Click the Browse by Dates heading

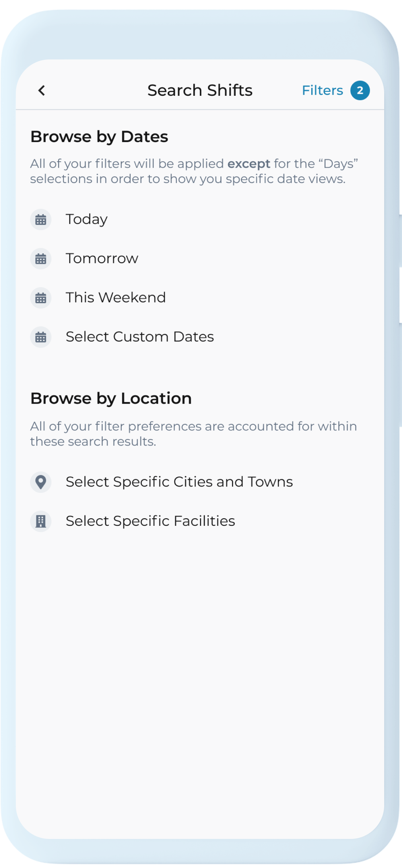coord(99,137)
